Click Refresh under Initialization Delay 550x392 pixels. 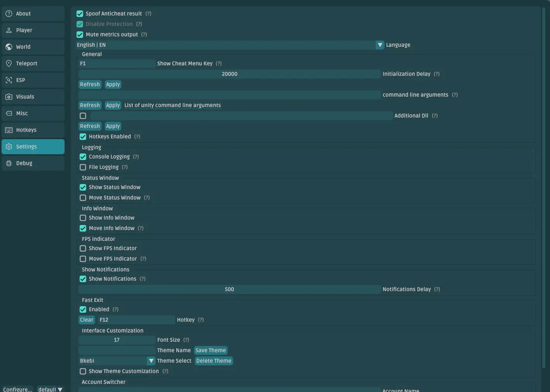coord(90,84)
